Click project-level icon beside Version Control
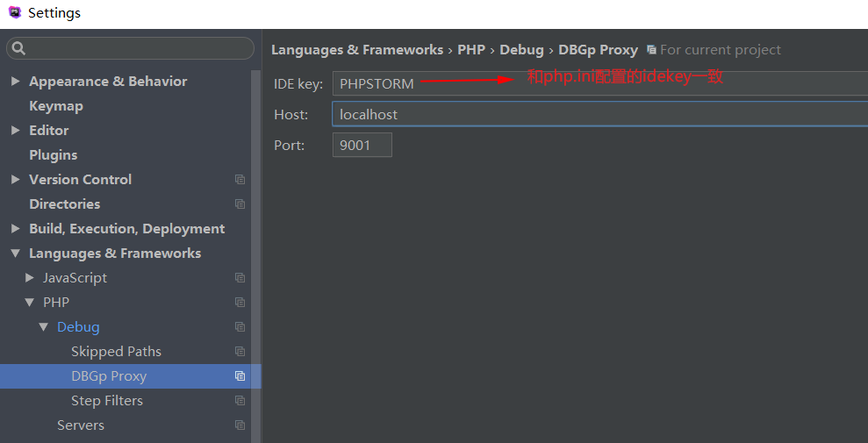The image size is (868, 443). click(240, 179)
